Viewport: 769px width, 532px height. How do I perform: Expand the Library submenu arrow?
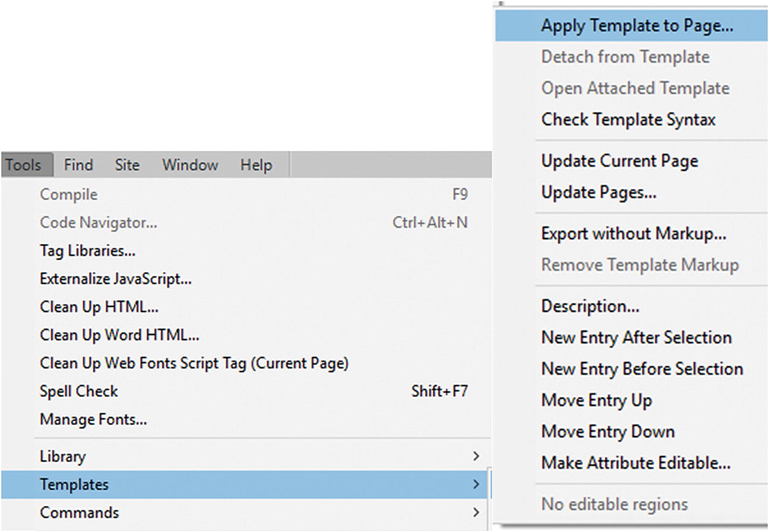pyautogui.click(x=475, y=456)
